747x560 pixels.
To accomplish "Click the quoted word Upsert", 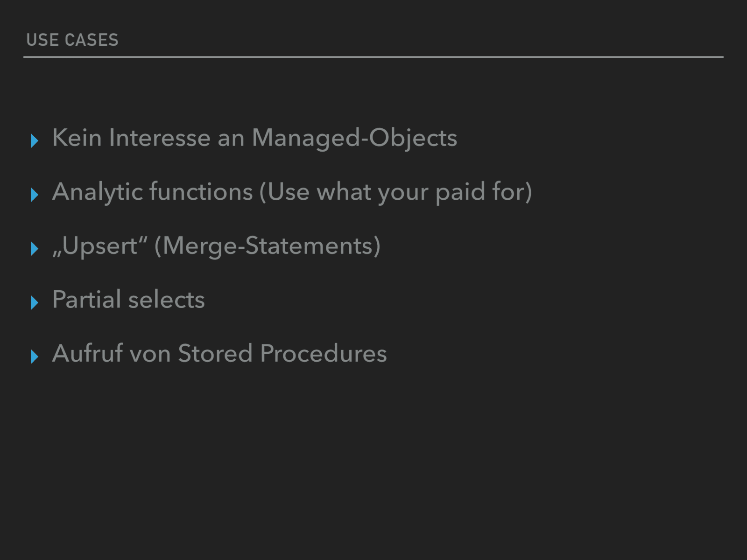I will [100, 246].
